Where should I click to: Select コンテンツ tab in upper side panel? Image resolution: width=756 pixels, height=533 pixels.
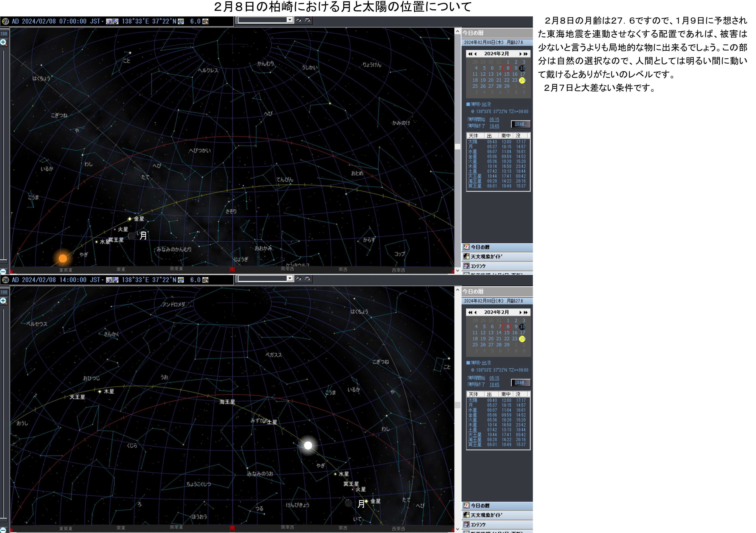point(497,266)
